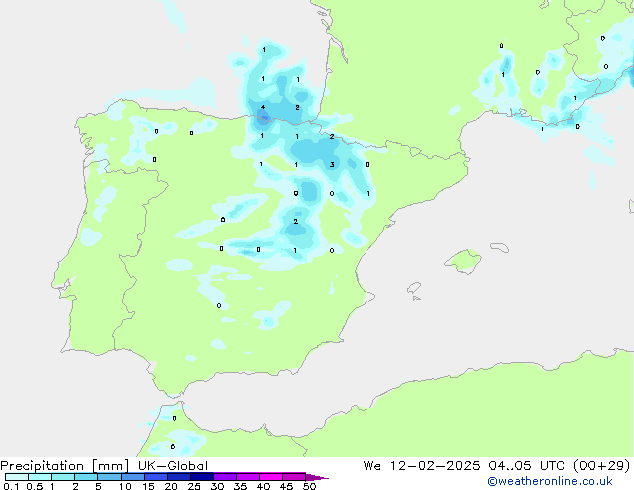Click the weatheronline.co.uk copyright link
634x490 pixels.
click(550, 481)
